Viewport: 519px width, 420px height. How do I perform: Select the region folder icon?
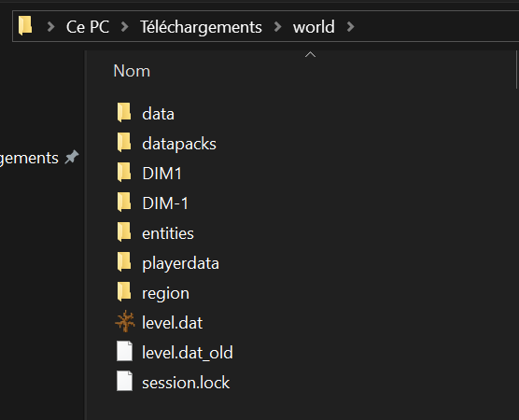tap(124, 291)
